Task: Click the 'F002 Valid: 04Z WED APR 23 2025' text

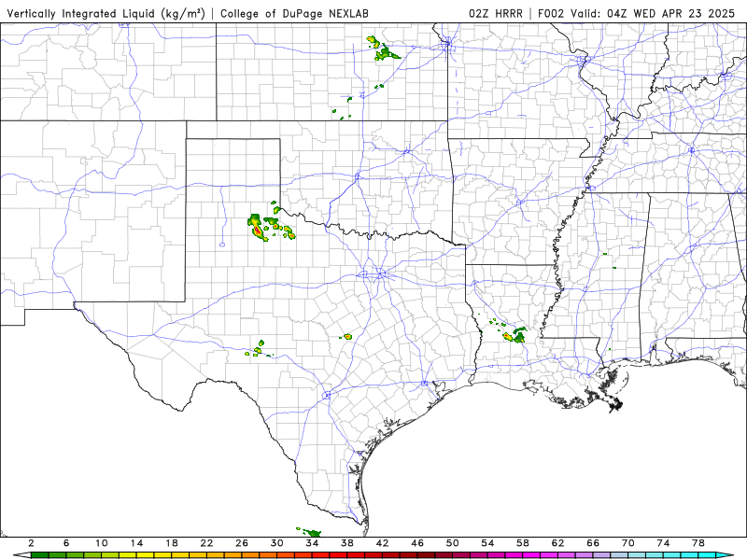Action: [x=637, y=13]
